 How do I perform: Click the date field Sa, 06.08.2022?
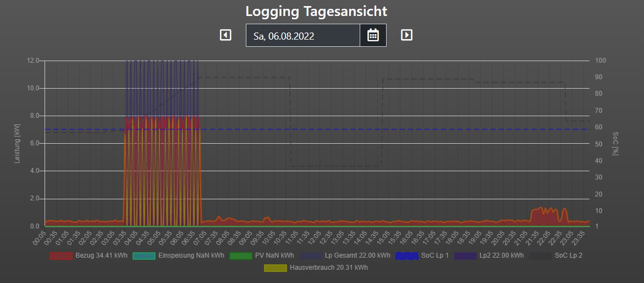303,35
